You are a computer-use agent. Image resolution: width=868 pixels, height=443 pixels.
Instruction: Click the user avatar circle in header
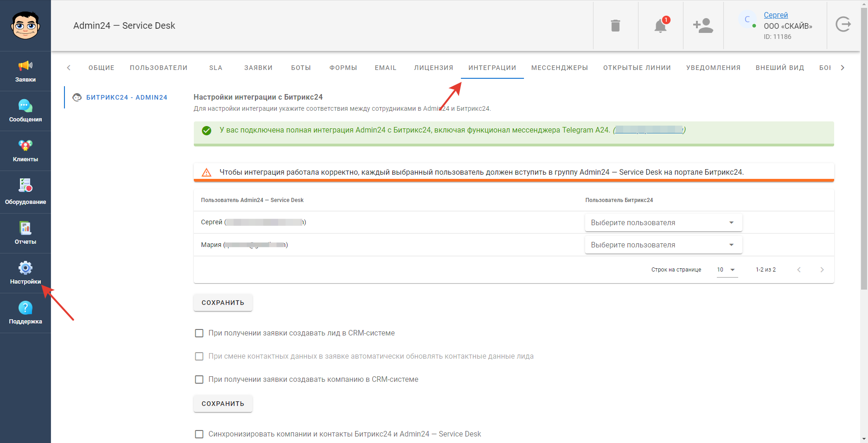[747, 19]
